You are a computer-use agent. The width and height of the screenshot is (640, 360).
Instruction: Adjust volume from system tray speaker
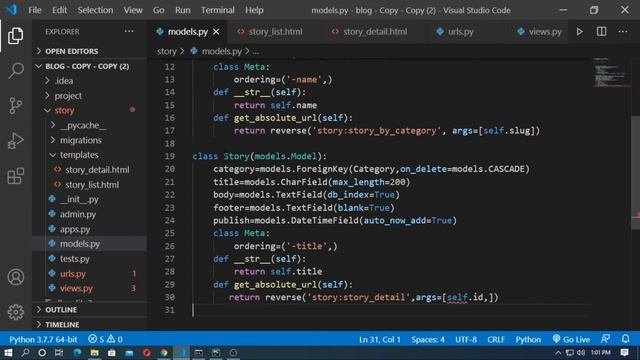click(x=580, y=353)
